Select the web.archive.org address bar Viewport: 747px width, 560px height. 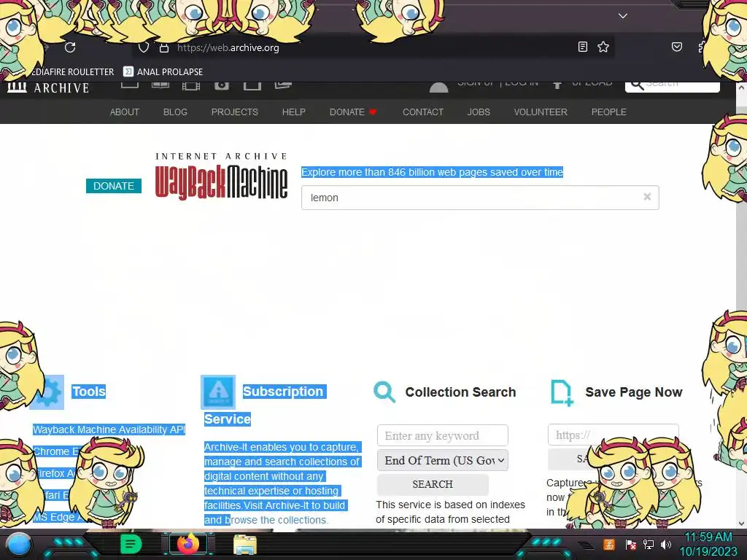pyautogui.click(x=371, y=47)
